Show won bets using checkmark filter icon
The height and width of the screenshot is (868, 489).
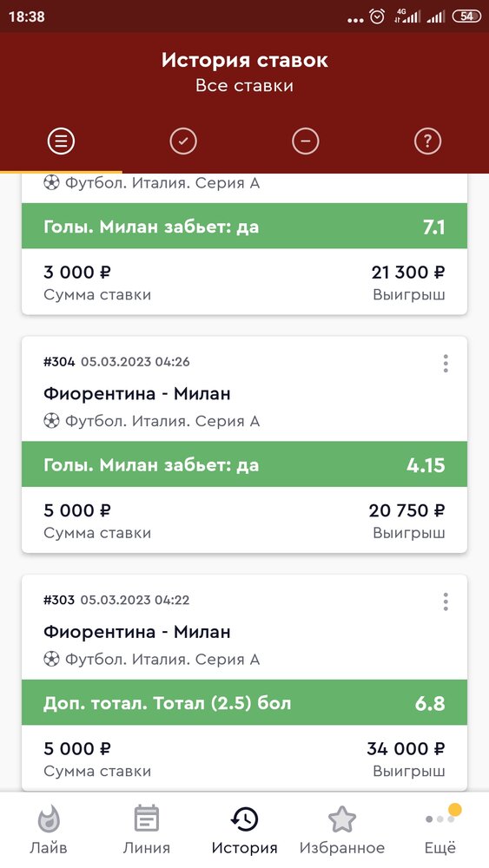click(x=183, y=141)
